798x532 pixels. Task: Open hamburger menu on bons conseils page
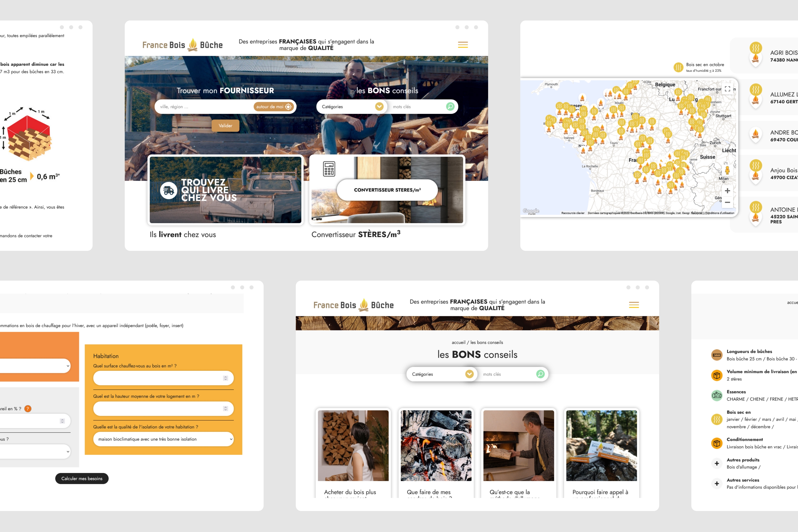634,305
